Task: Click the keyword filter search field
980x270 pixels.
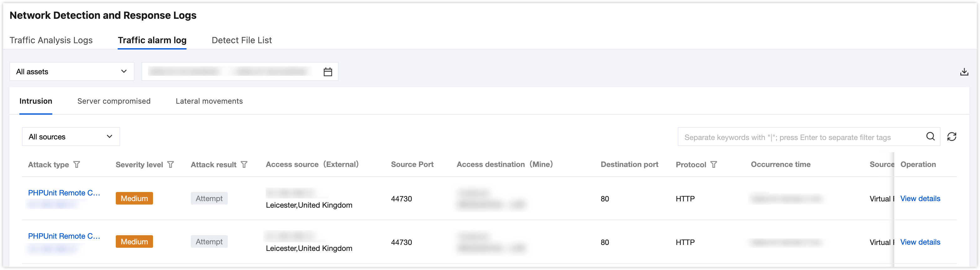Action: [x=799, y=137]
